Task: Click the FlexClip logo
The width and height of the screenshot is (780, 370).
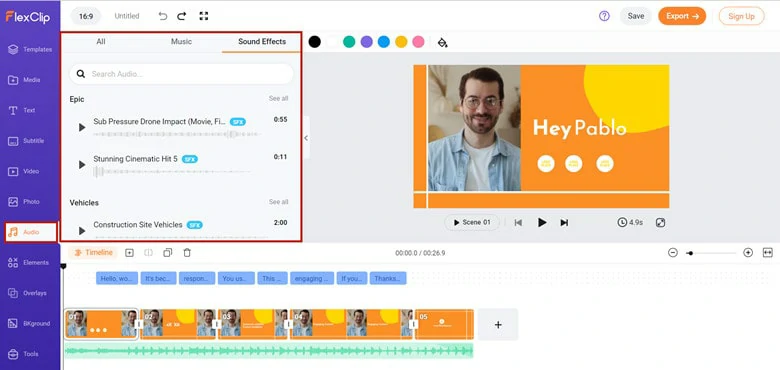Action: tap(29, 16)
